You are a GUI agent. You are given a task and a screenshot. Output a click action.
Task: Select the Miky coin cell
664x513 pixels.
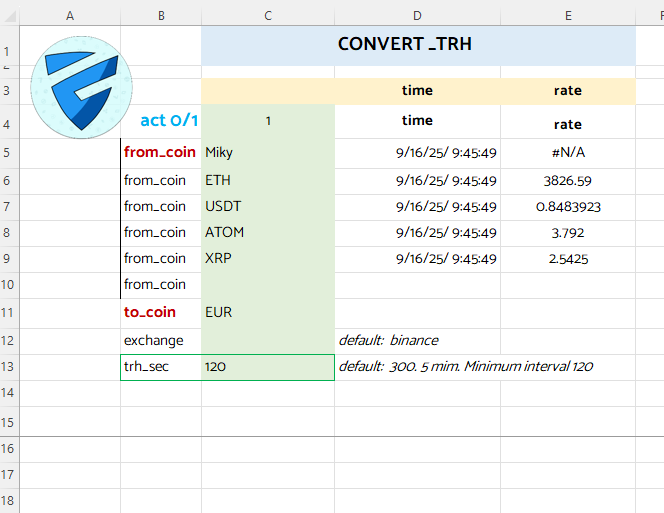[x=267, y=153]
